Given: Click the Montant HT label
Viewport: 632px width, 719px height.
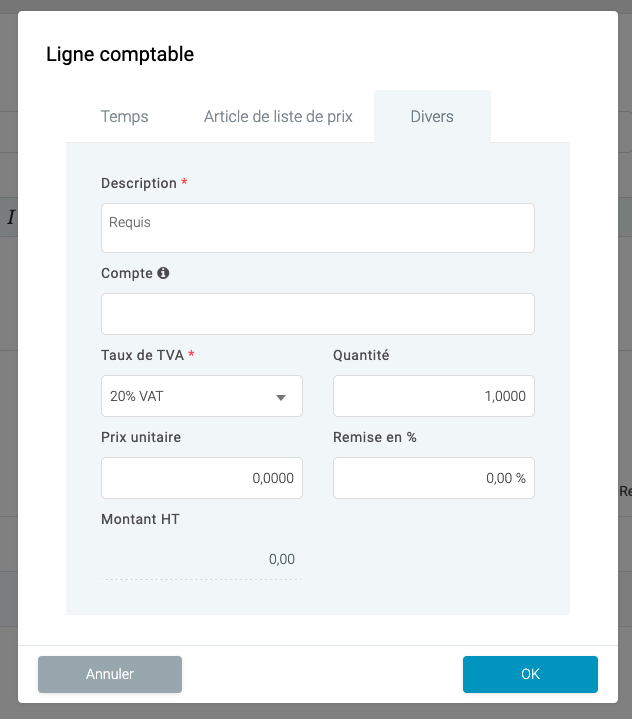Looking at the screenshot, I should click(x=140, y=519).
